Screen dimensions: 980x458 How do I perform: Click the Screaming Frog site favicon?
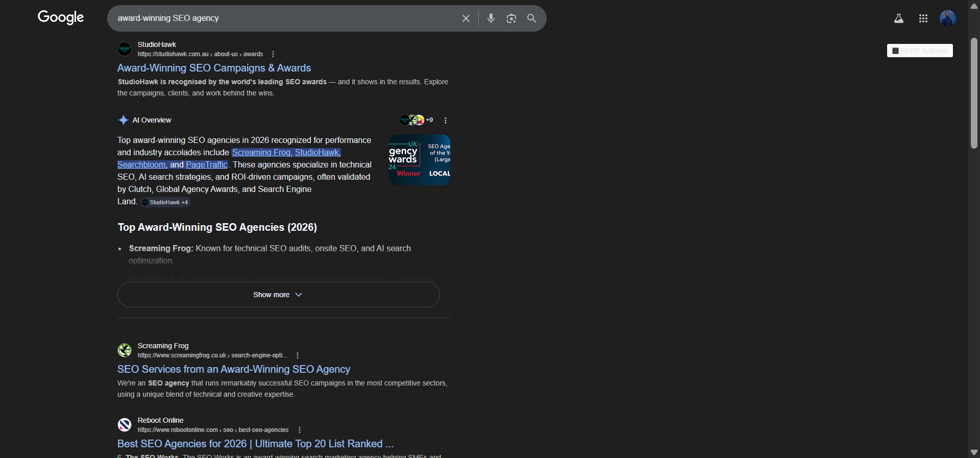click(125, 350)
